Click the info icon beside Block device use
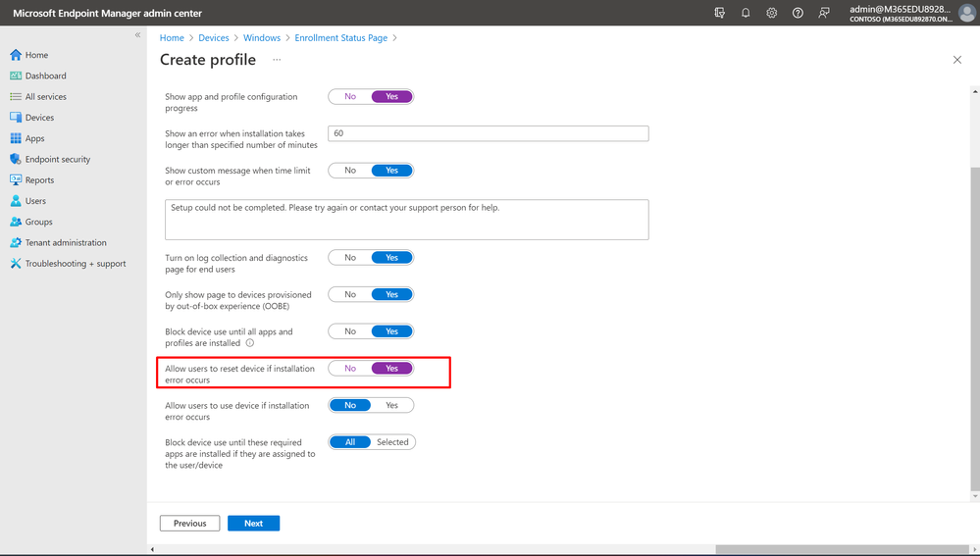 [x=250, y=343]
